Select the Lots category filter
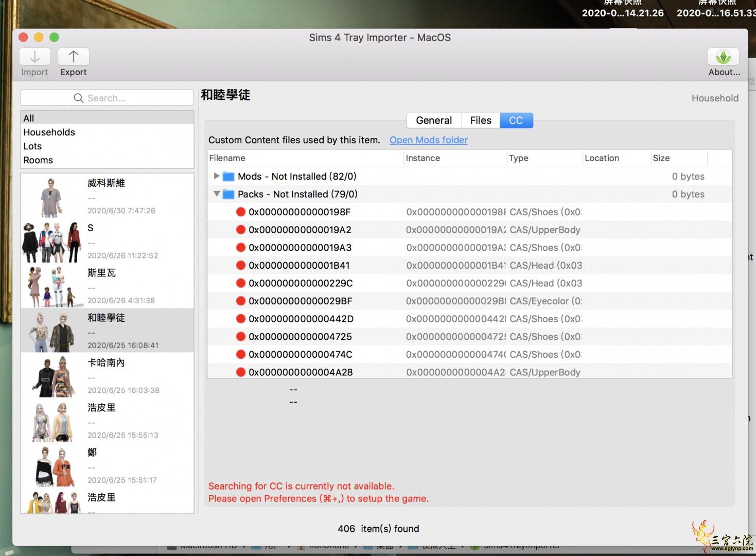Image resolution: width=756 pixels, height=556 pixels. point(107,146)
